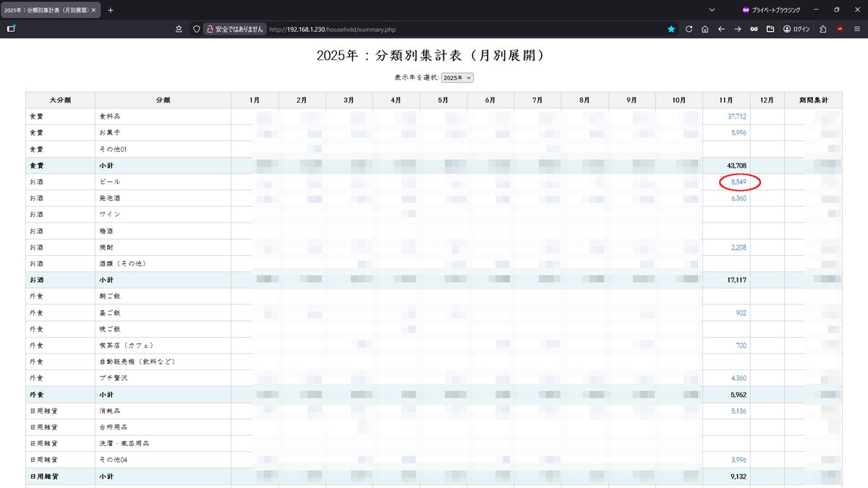The width and height of the screenshot is (868, 488).
Task: Click the 台所用品 category cell
Action: coord(163,427)
